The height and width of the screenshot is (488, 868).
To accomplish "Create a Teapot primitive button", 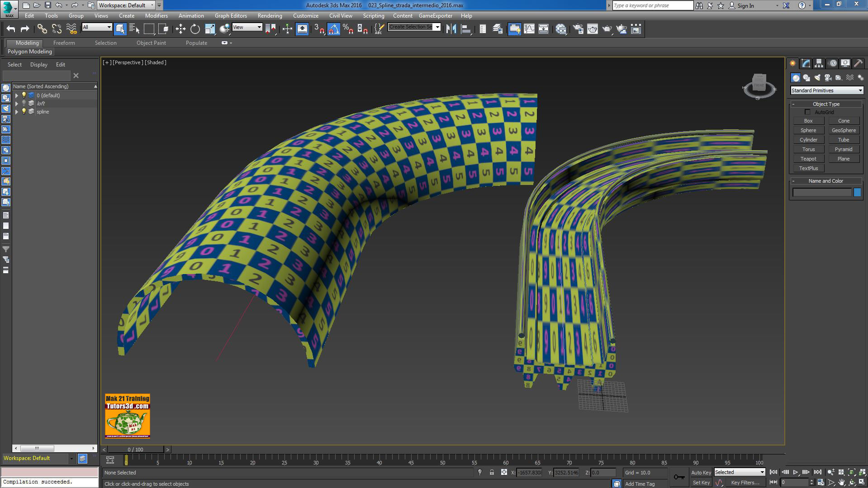I will click(x=808, y=159).
